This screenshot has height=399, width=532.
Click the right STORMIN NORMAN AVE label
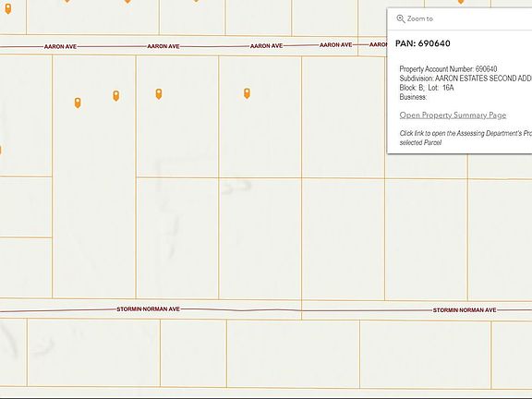[465, 310]
